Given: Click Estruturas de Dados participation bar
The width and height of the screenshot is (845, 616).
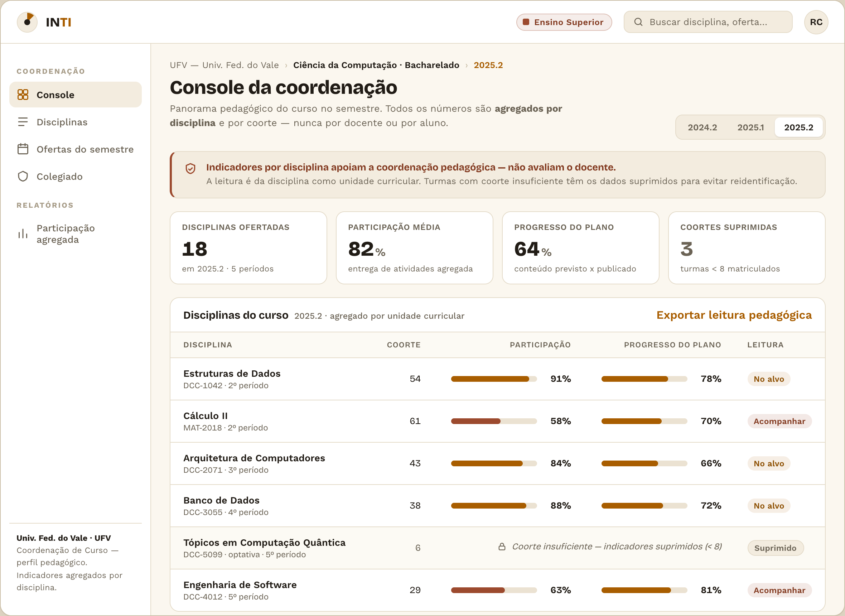Looking at the screenshot, I should [494, 379].
